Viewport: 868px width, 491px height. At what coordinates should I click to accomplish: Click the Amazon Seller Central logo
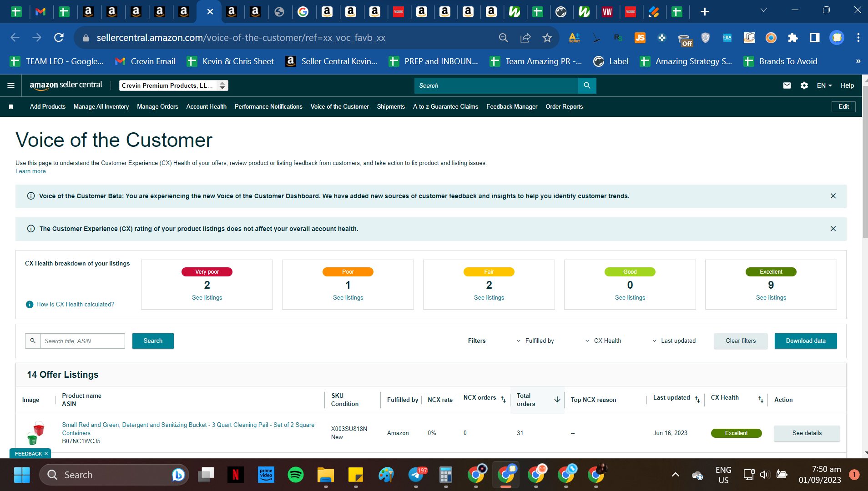66,85
